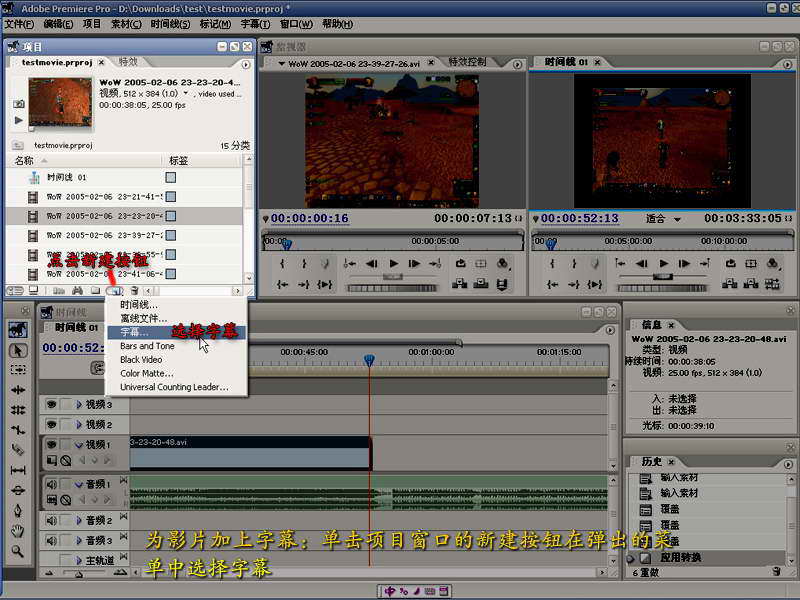Open the 窗口(W) menu
The height and width of the screenshot is (600, 800).
point(296,24)
